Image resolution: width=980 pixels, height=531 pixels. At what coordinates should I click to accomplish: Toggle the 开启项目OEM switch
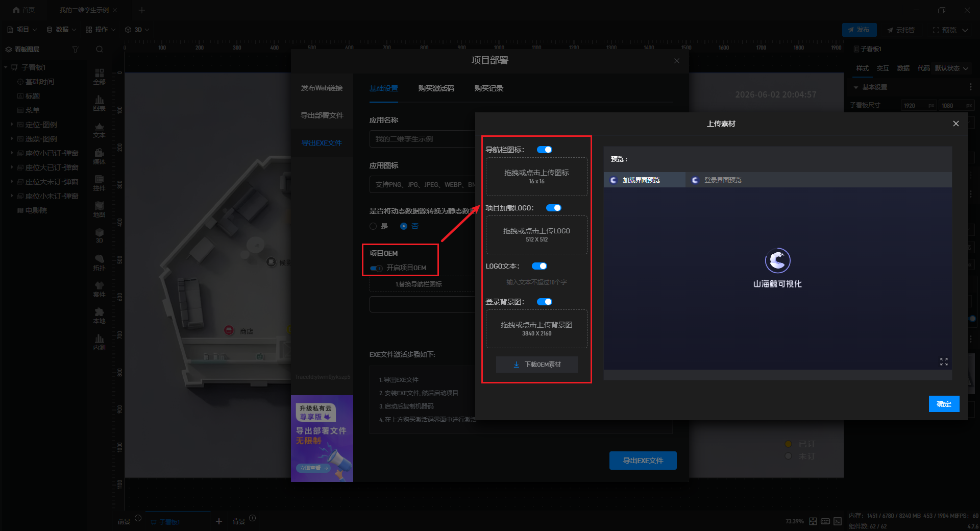pos(376,268)
